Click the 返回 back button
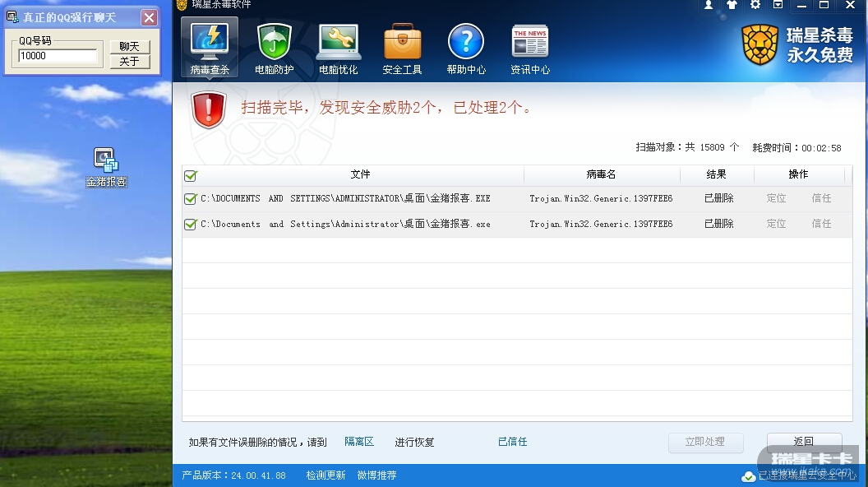The width and height of the screenshot is (868, 487). pyautogui.click(x=804, y=442)
